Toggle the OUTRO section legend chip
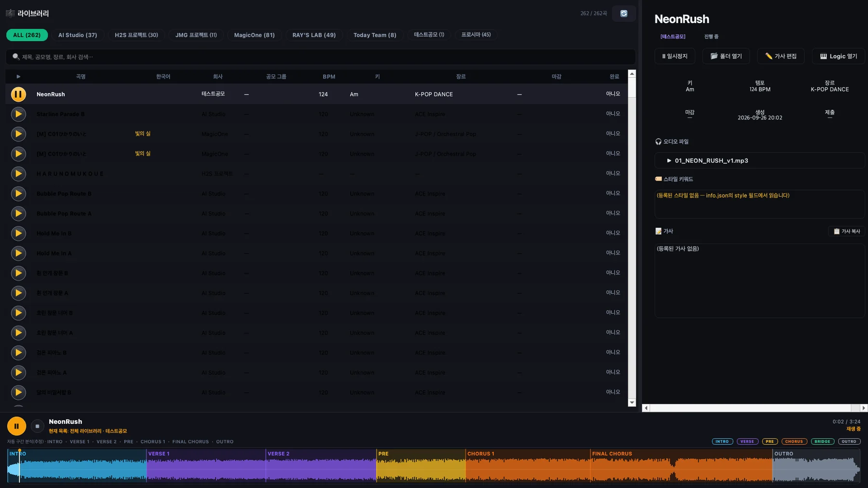Image resolution: width=868 pixels, height=488 pixels. (849, 441)
